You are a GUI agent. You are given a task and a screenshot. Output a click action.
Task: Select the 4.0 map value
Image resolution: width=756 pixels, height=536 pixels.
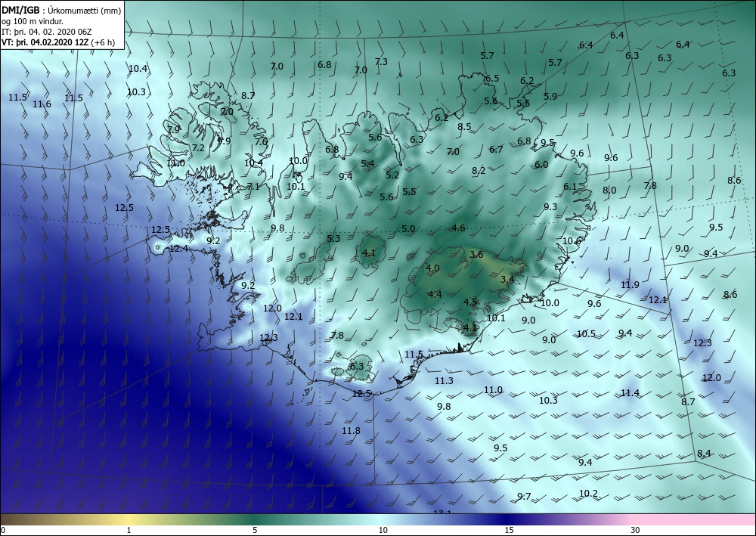(432, 268)
